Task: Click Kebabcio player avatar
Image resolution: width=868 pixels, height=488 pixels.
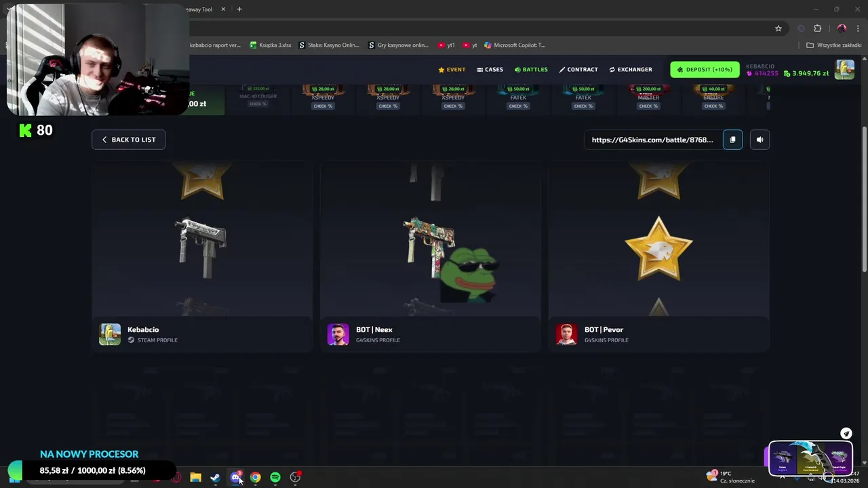Action: [110, 334]
